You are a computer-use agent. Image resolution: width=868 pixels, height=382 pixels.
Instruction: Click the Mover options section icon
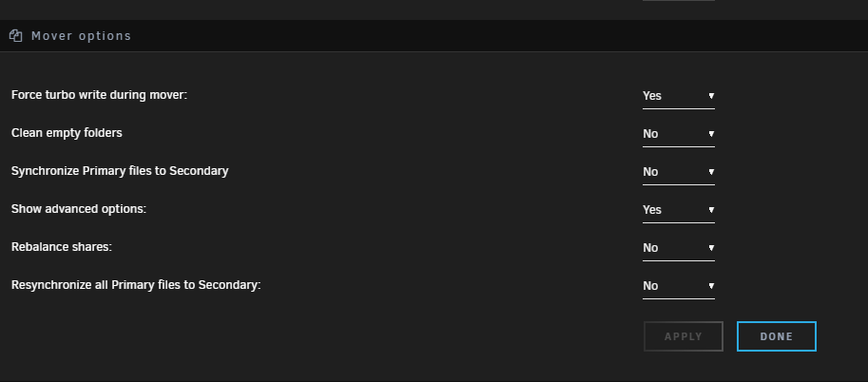(x=15, y=36)
